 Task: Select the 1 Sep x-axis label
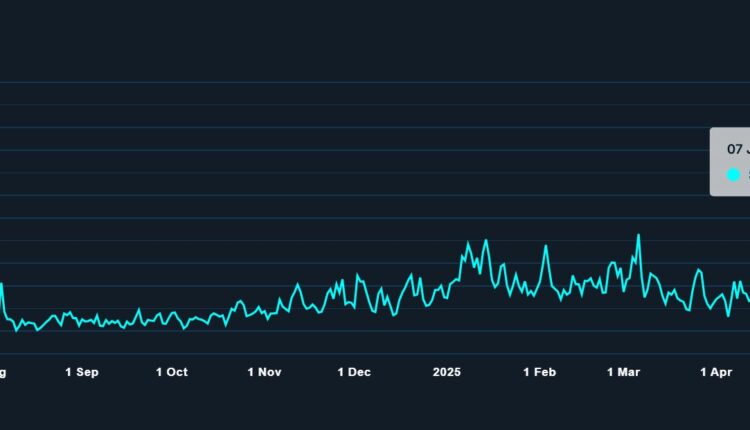81,372
